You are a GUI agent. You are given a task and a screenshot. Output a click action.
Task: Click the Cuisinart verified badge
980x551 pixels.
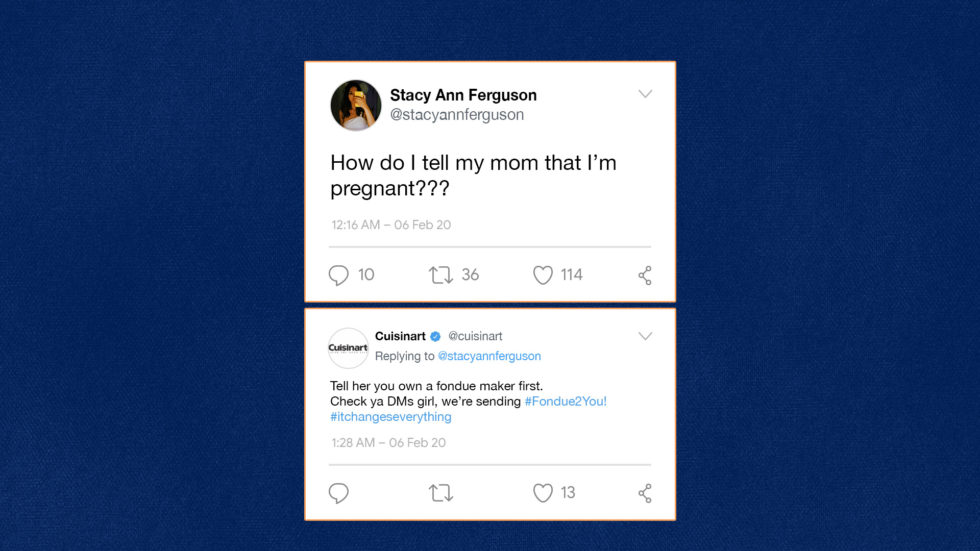click(435, 336)
